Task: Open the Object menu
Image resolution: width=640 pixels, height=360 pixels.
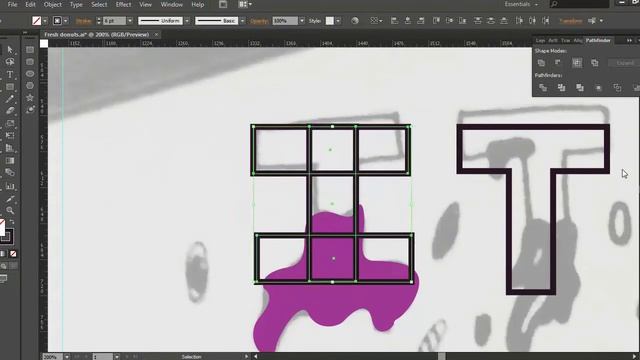Action: point(52,4)
